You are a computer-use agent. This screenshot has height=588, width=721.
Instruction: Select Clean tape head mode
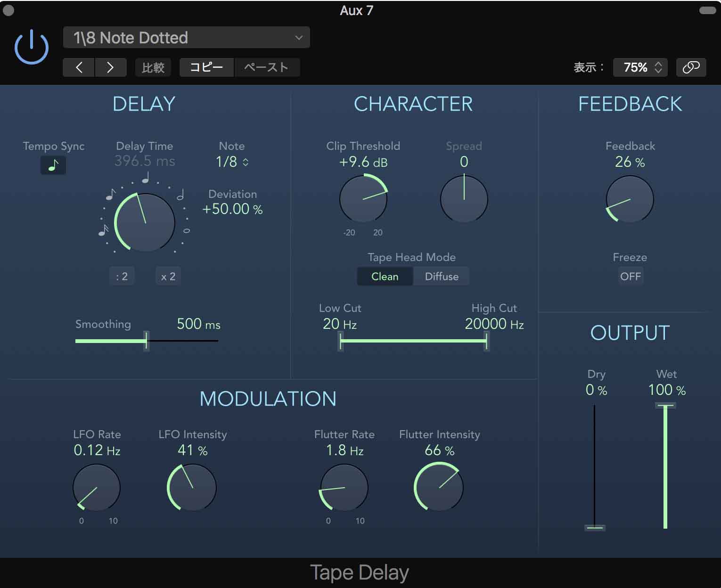click(x=385, y=277)
